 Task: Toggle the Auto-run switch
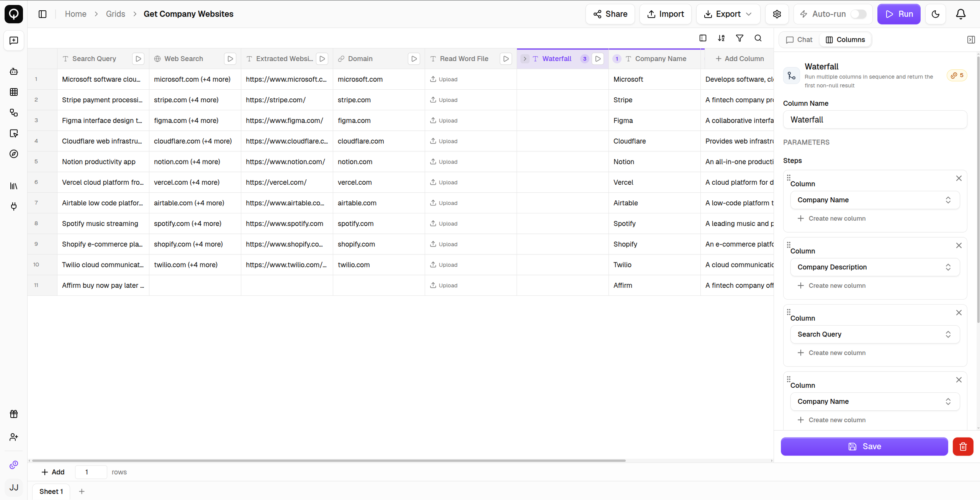pyautogui.click(x=859, y=14)
